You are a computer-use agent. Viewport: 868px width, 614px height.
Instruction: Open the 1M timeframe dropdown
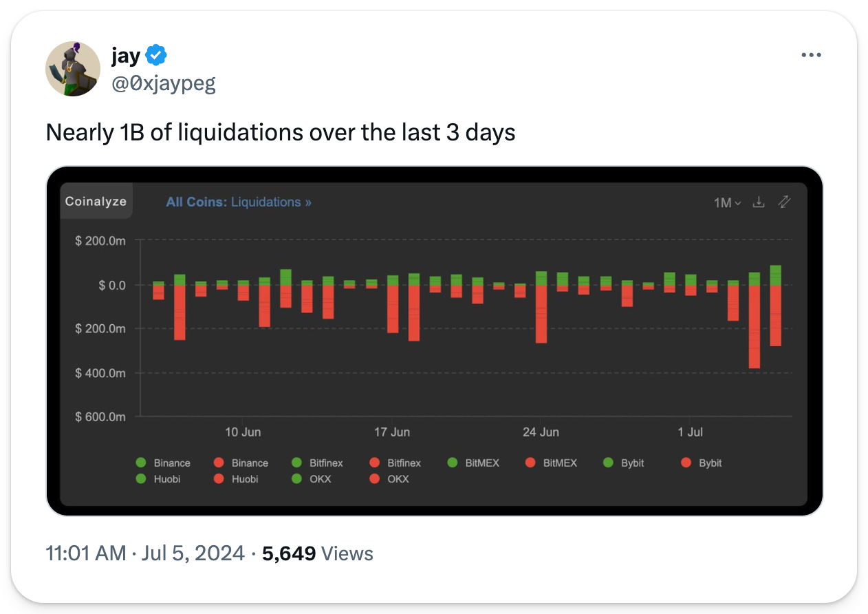coord(727,203)
